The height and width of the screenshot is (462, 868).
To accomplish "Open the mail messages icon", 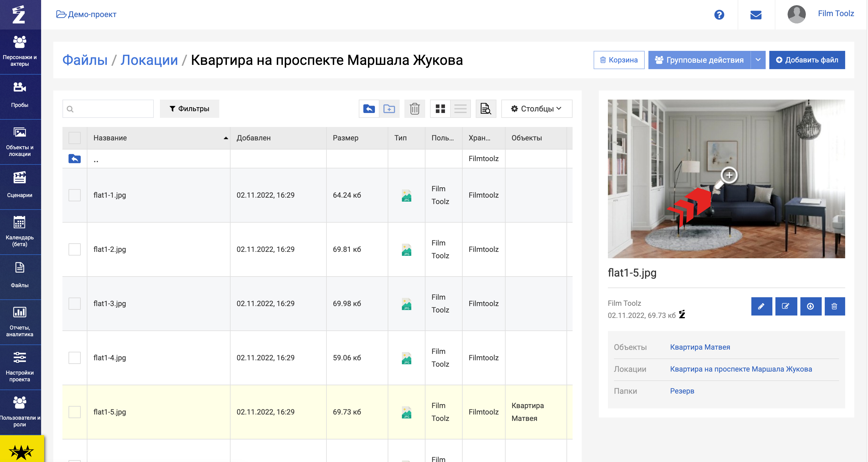I will pos(756,15).
